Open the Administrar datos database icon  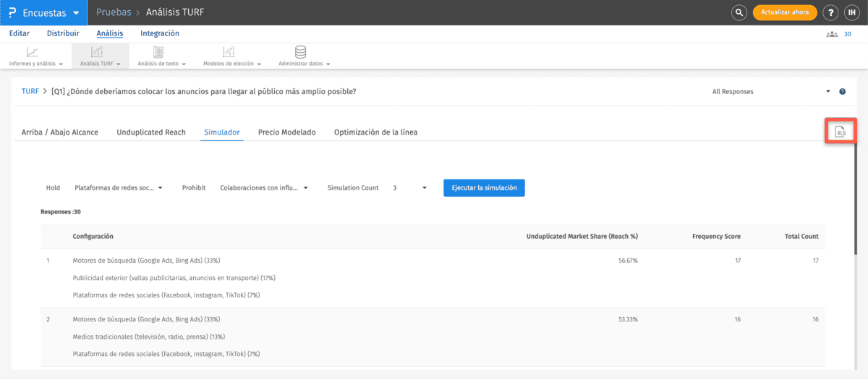[x=300, y=52]
